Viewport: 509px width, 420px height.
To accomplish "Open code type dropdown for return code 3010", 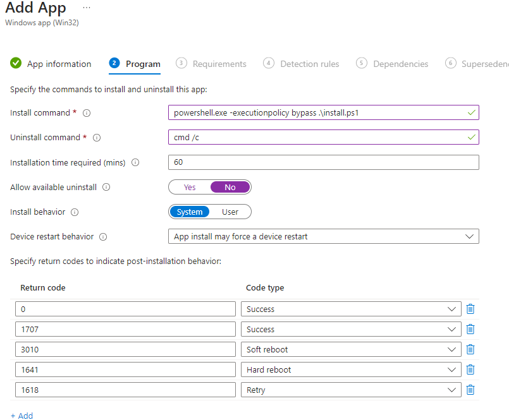I will coord(351,350).
